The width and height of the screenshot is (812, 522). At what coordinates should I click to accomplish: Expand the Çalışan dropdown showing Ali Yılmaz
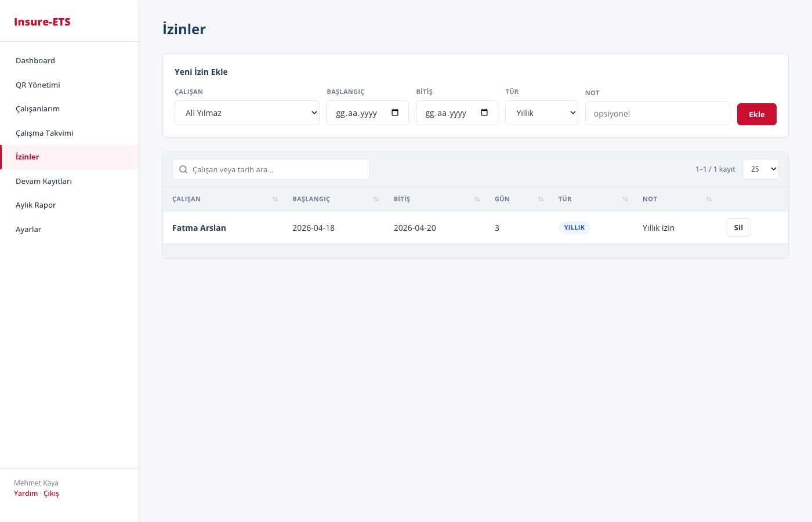[x=247, y=113]
